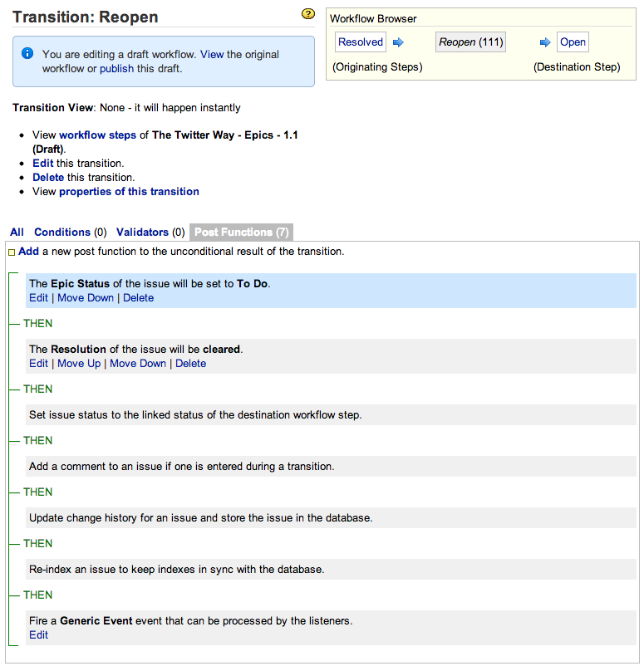Click the blue info icon in draft notice

[x=27, y=54]
